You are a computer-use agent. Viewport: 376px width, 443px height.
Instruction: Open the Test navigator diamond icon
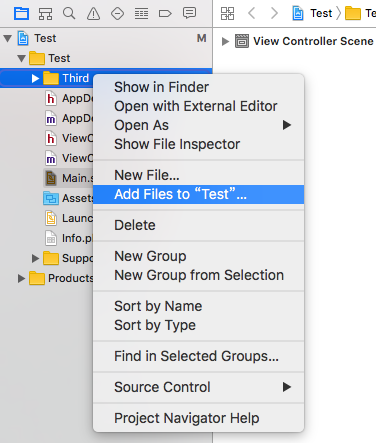(117, 14)
